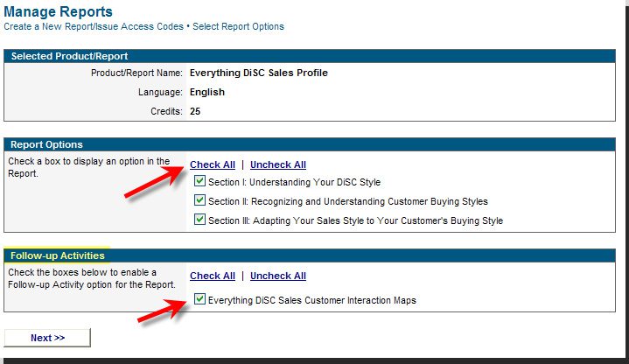Image resolution: width=629 pixels, height=364 pixels.
Task: Click Check All under Follow-up Activities
Action: pos(213,276)
